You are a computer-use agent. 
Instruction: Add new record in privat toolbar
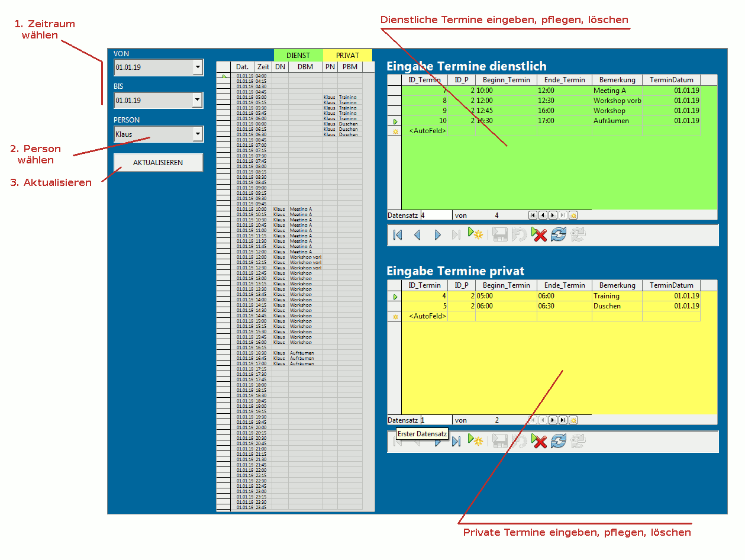tap(475, 440)
